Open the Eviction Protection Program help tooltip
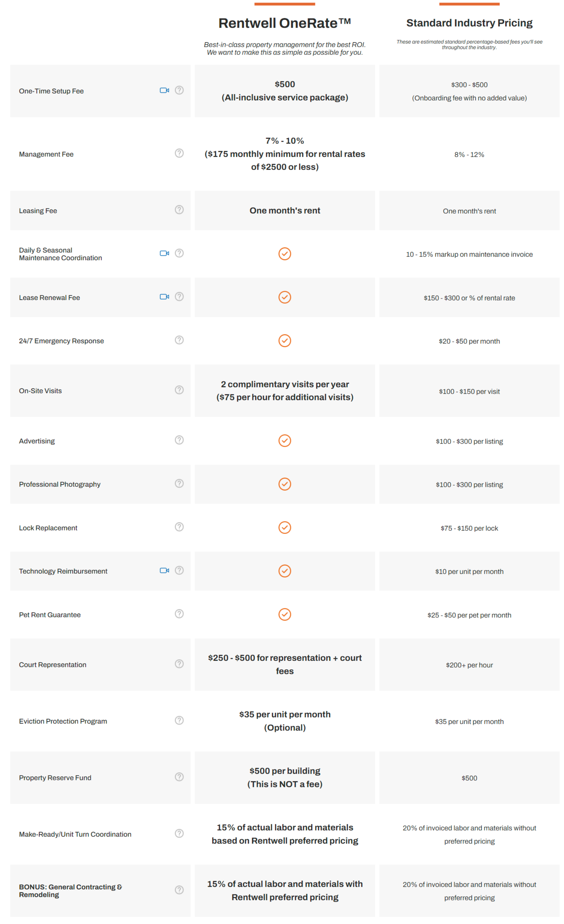The width and height of the screenshot is (564, 924). (x=179, y=720)
